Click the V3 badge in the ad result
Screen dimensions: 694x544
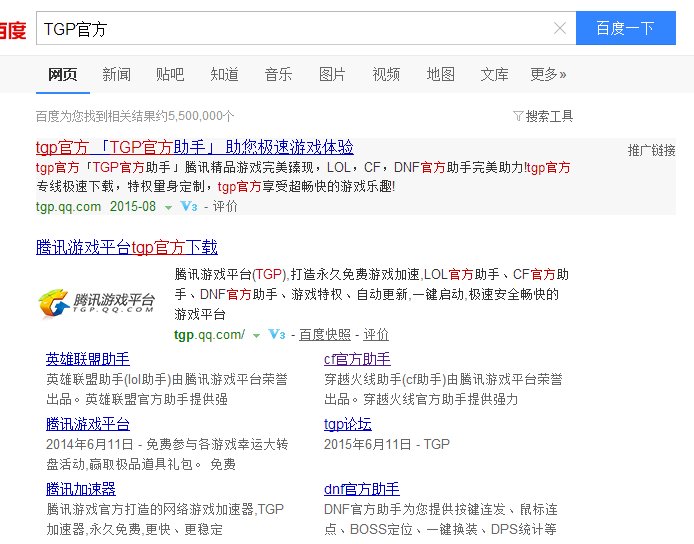click(189, 206)
